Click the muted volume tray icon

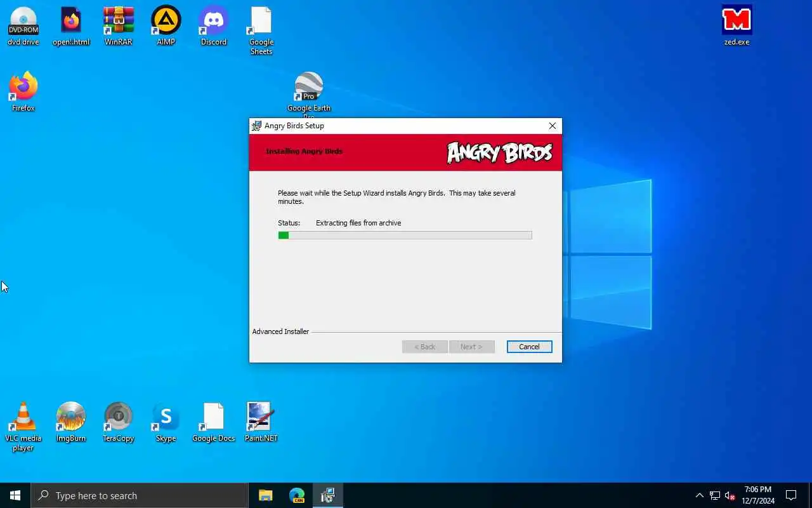pos(730,495)
